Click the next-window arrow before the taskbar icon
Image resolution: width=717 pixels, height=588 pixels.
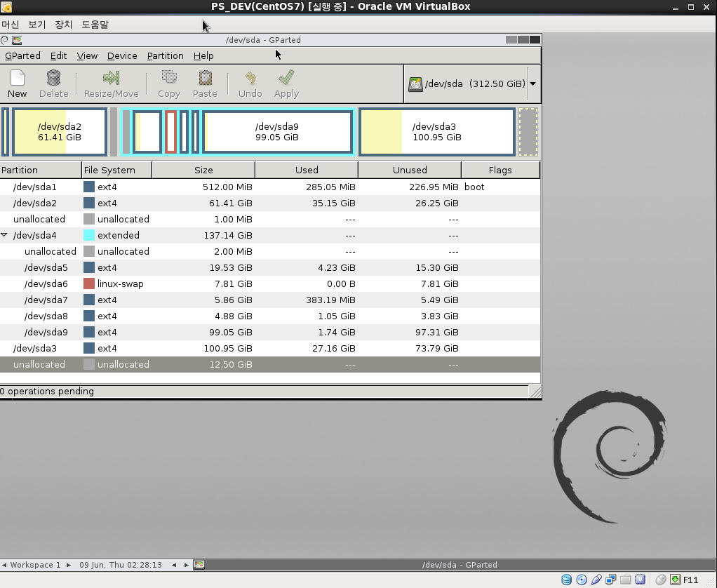click(186, 565)
